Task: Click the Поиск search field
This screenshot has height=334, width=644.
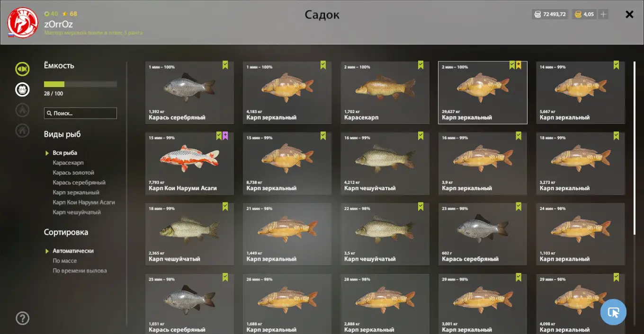Action: (x=80, y=113)
